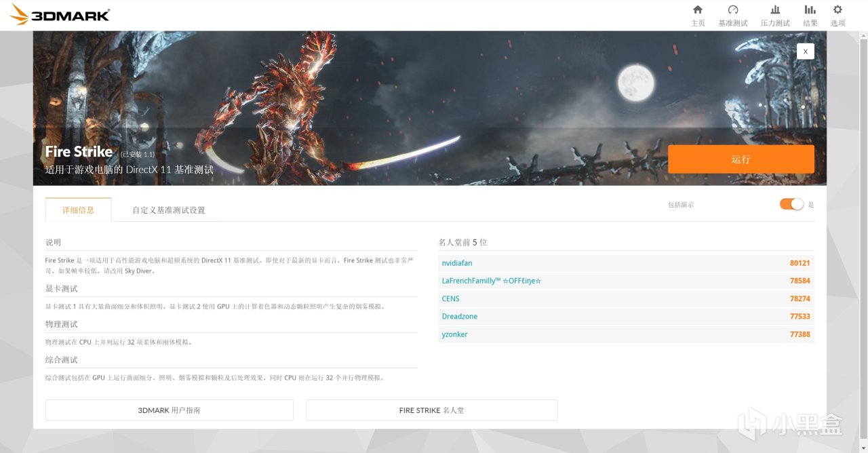Image resolution: width=868 pixels, height=453 pixels.
Task: Close the Fire Strike panel with X
Action: click(x=806, y=52)
